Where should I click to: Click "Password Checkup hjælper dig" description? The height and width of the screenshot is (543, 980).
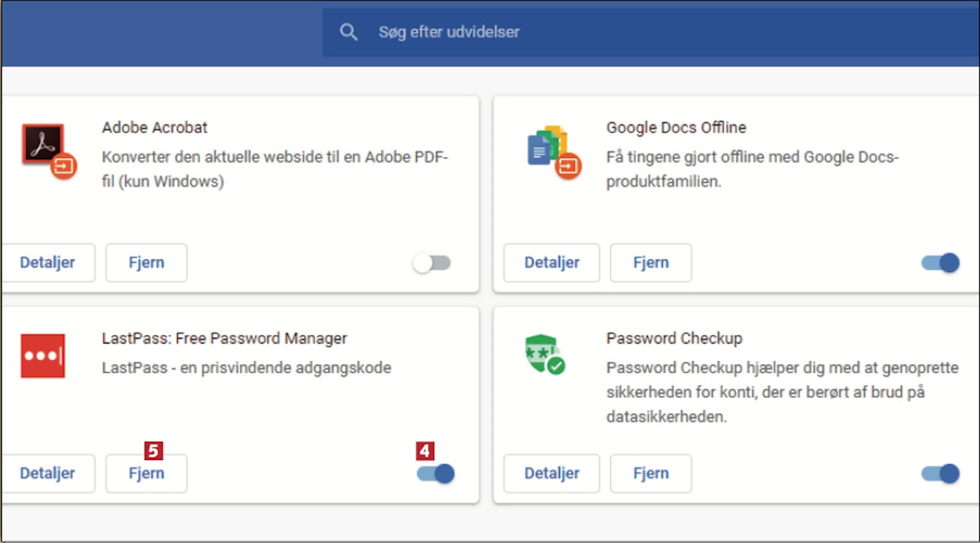782,392
